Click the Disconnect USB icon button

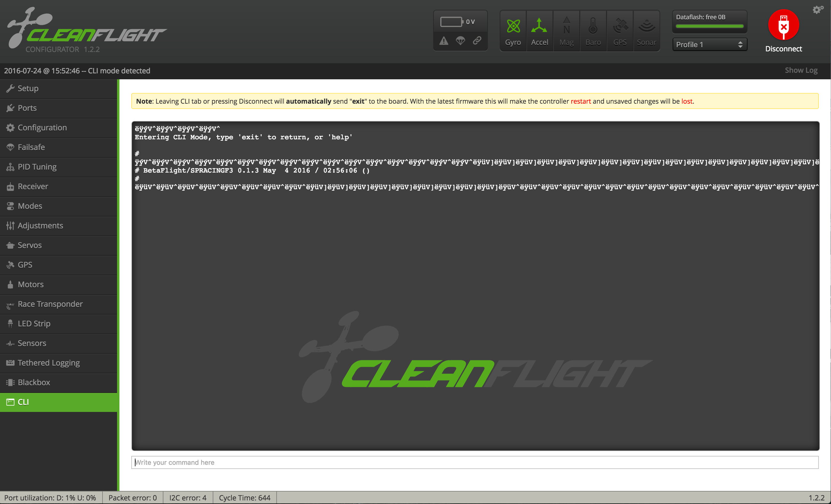pyautogui.click(x=783, y=25)
